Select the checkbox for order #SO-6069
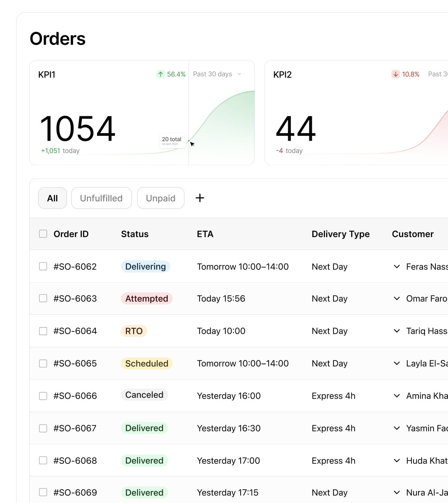The height and width of the screenshot is (503, 448). point(43,492)
